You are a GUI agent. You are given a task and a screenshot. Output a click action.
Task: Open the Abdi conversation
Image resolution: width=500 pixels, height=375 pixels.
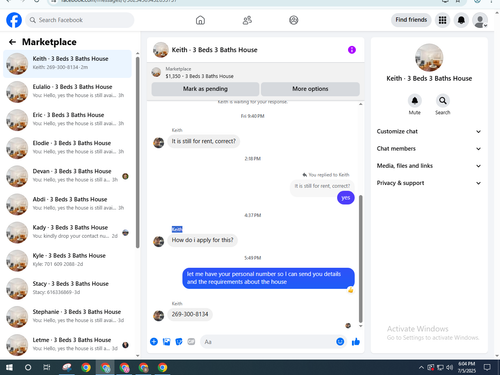[67, 204]
